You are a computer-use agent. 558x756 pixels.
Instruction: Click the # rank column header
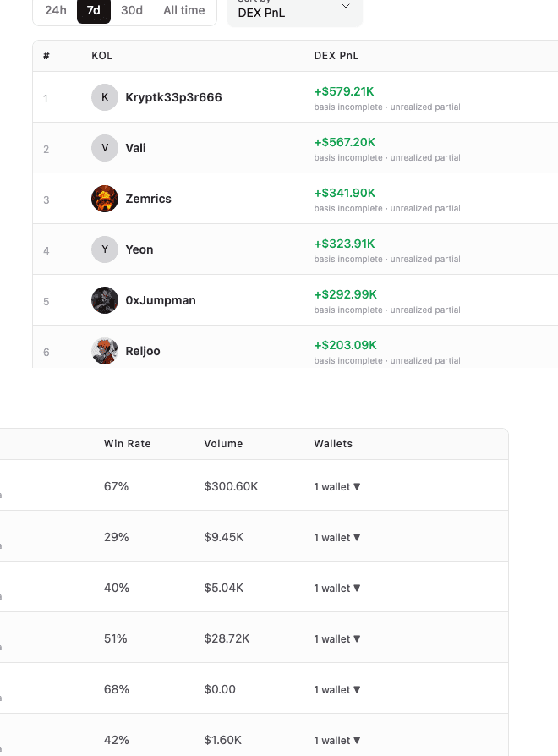tap(46, 56)
